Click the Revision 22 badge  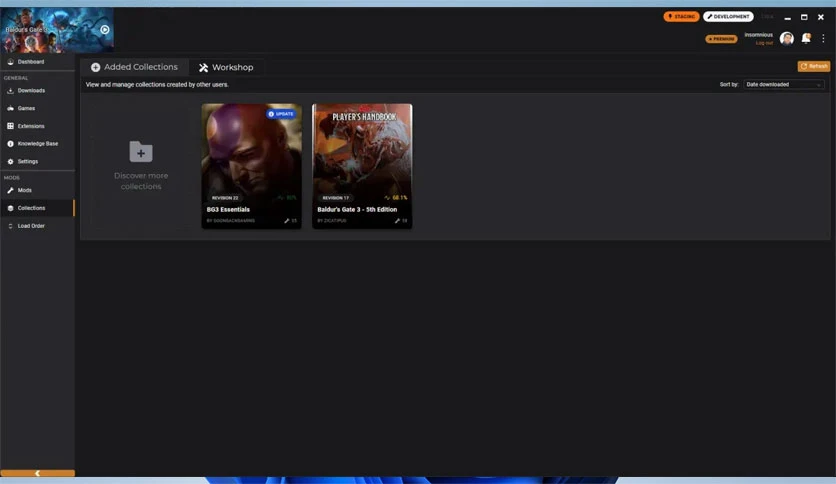point(225,198)
